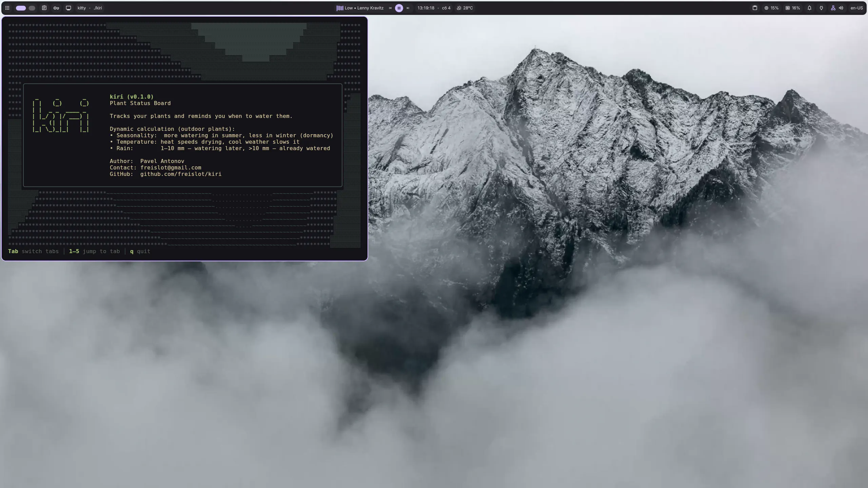The image size is (868, 488).
Task: Click the audio visualizer bars icon
Action: pyautogui.click(x=340, y=8)
